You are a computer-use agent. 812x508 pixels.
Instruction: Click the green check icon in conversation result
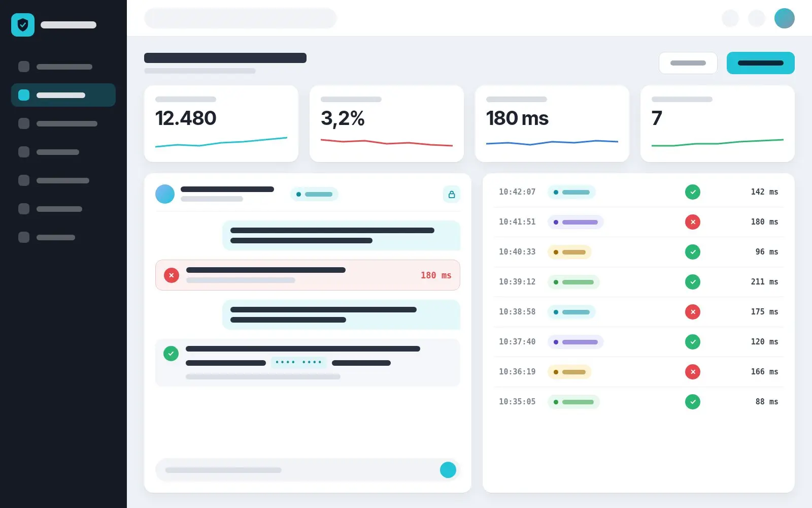[171, 354]
